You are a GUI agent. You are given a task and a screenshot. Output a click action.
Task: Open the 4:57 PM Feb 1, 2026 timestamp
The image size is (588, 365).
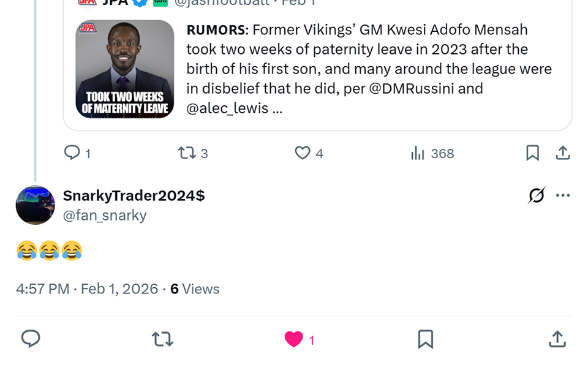click(x=87, y=289)
